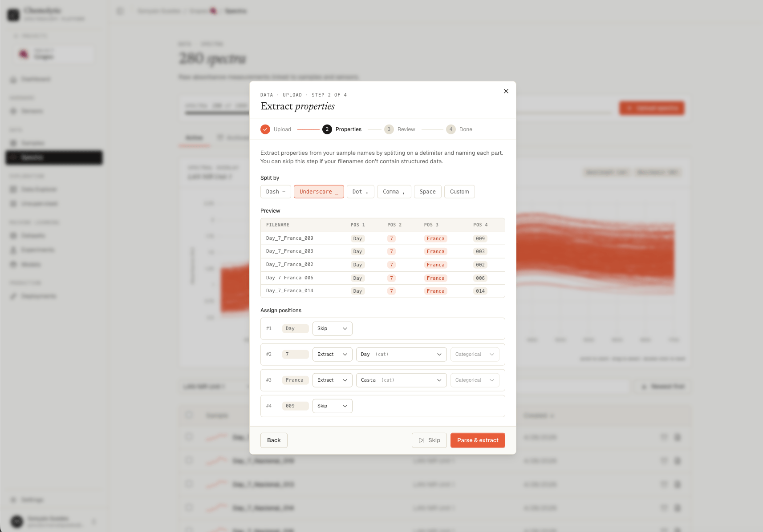
Task: Select the Dot delimiter option
Action: point(361,192)
